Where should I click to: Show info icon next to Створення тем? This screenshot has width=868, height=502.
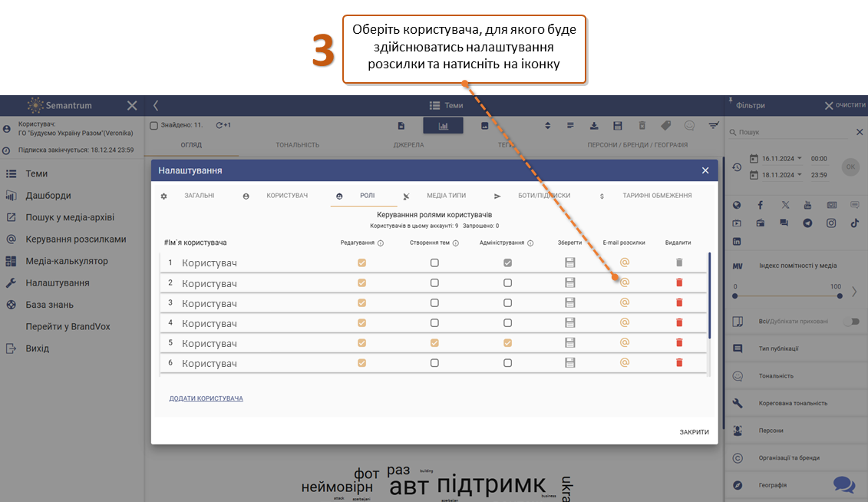pos(456,243)
